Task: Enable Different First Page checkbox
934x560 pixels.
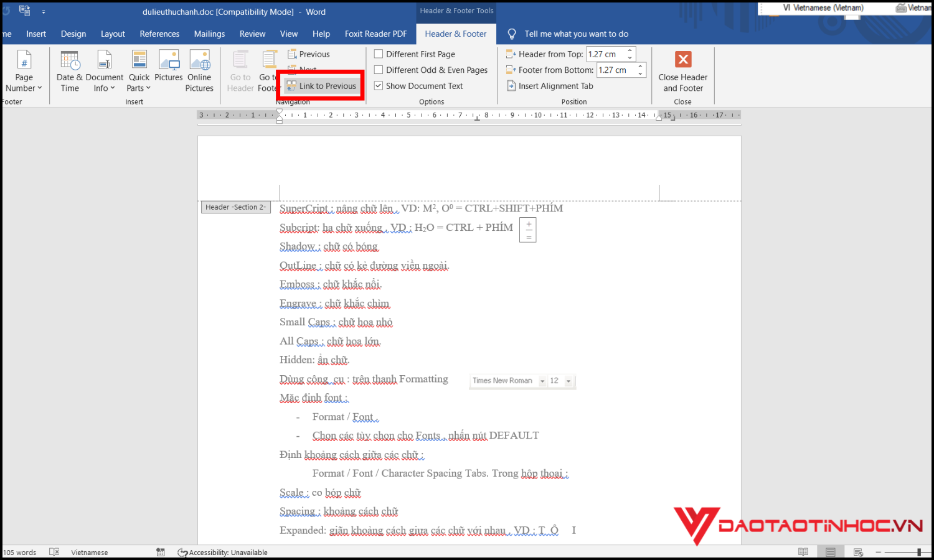Action: [379, 54]
